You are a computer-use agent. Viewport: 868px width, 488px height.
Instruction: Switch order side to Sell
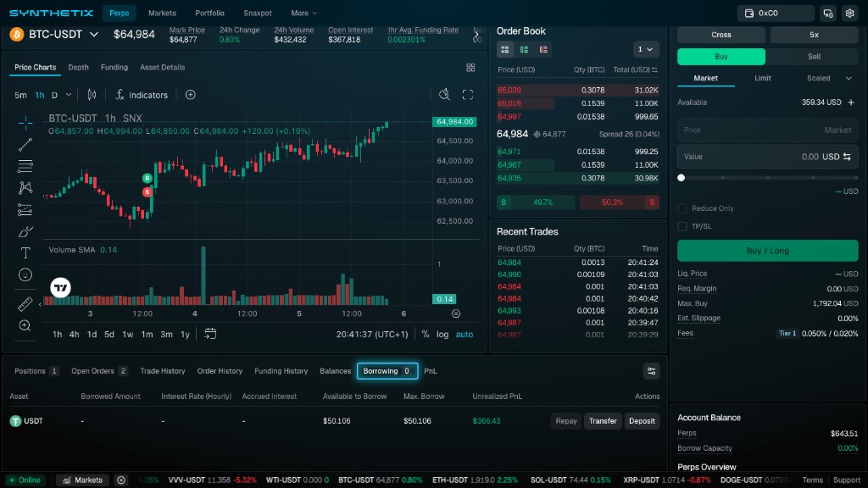[814, 57]
